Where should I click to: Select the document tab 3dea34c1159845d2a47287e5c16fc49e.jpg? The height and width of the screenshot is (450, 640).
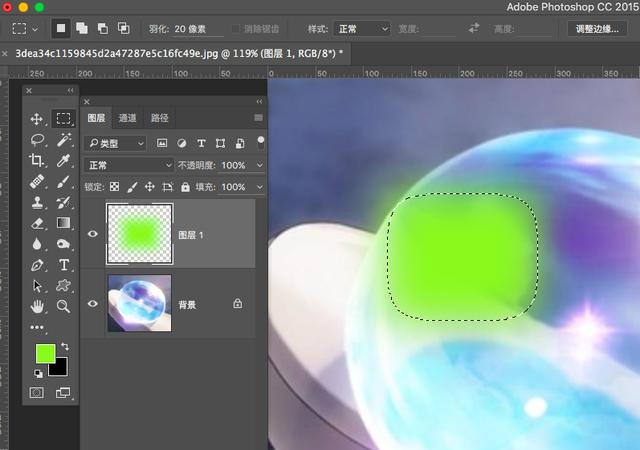coord(178,53)
